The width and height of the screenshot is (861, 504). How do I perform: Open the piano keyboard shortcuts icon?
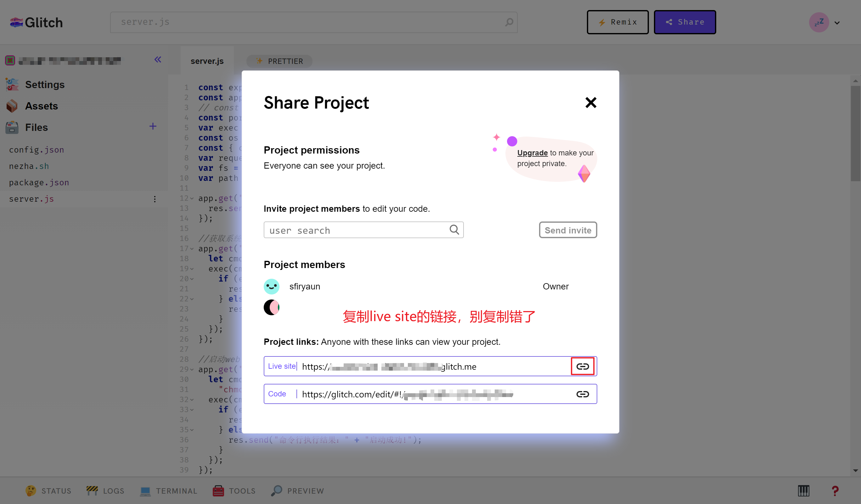click(803, 491)
